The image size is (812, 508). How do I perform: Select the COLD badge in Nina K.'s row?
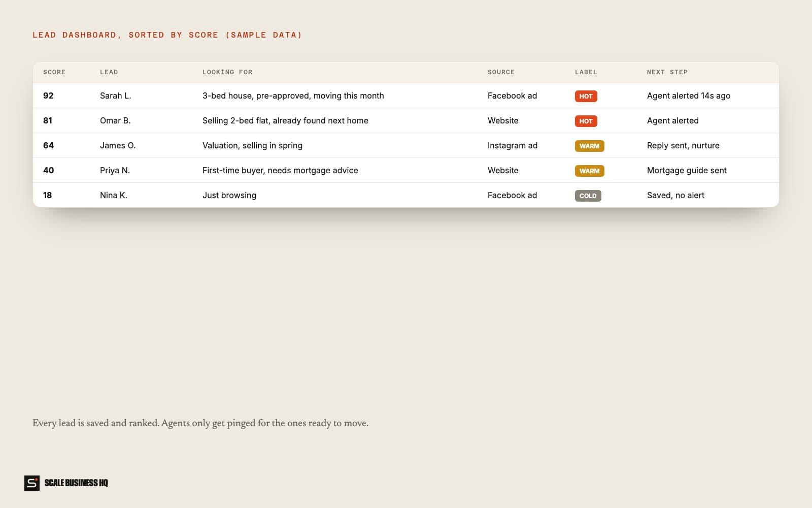coord(588,196)
